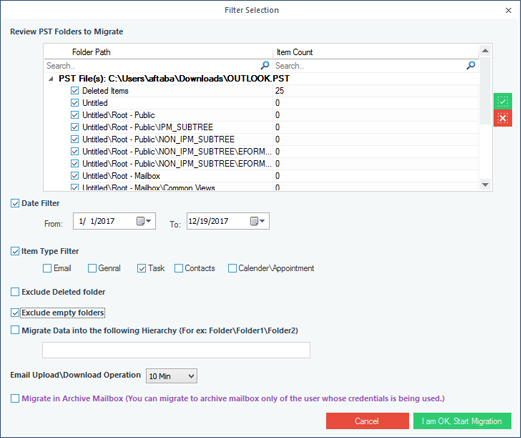Click the green select-all checkmark icon

click(503, 101)
